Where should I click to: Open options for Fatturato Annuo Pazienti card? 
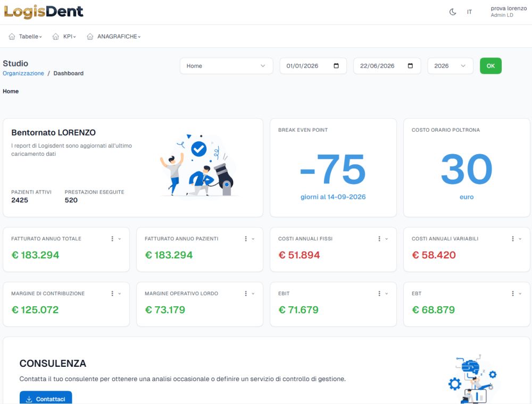tap(246, 239)
